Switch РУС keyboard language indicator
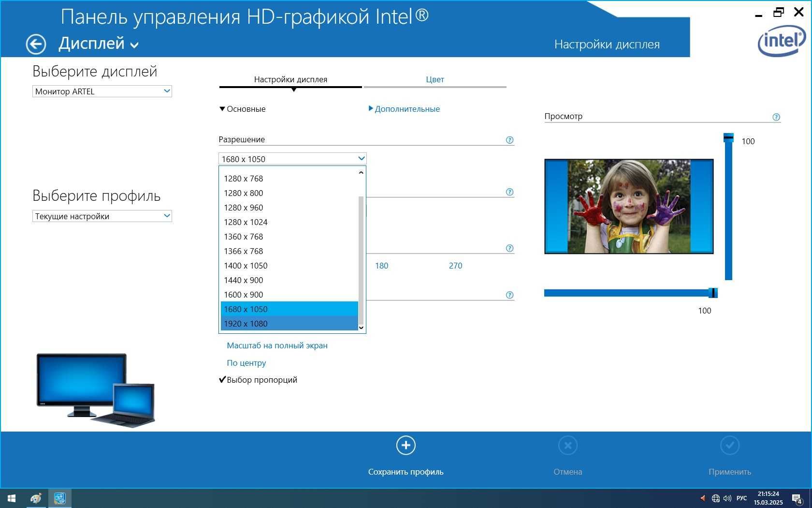This screenshot has width=812, height=508. pyautogui.click(x=741, y=498)
